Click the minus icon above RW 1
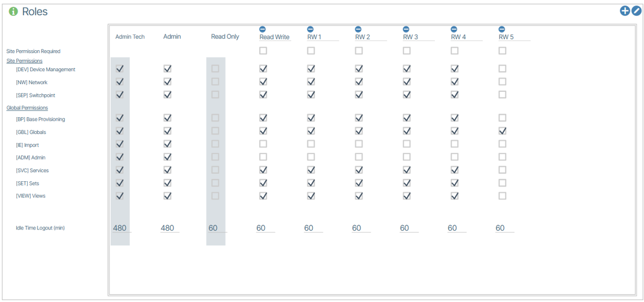Image resolution: width=644 pixels, height=302 pixels. coord(311,29)
